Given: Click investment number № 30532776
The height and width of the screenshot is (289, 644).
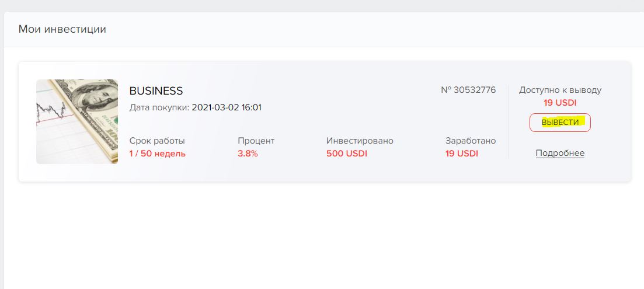Looking at the screenshot, I should pos(468,90).
